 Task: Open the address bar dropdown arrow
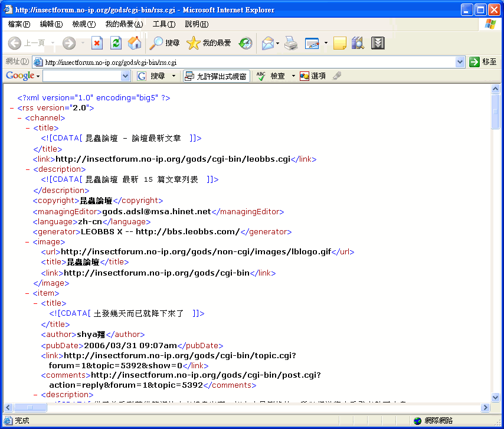point(460,62)
